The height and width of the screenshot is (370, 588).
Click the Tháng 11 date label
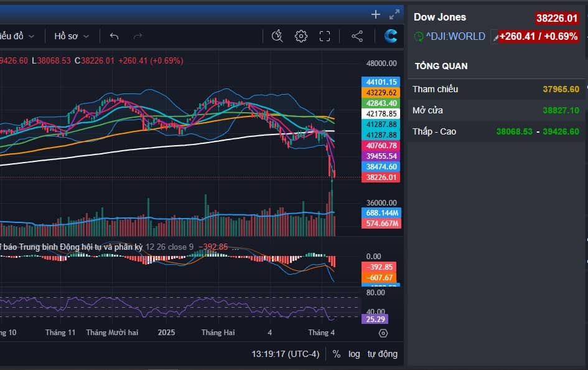pos(60,333)
